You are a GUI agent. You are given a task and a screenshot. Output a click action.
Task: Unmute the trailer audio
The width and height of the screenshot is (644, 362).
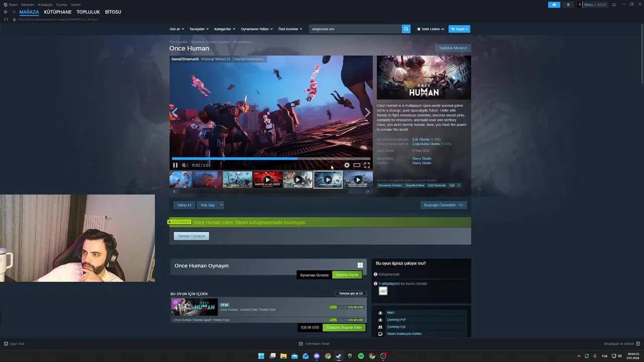click(185, 165)
